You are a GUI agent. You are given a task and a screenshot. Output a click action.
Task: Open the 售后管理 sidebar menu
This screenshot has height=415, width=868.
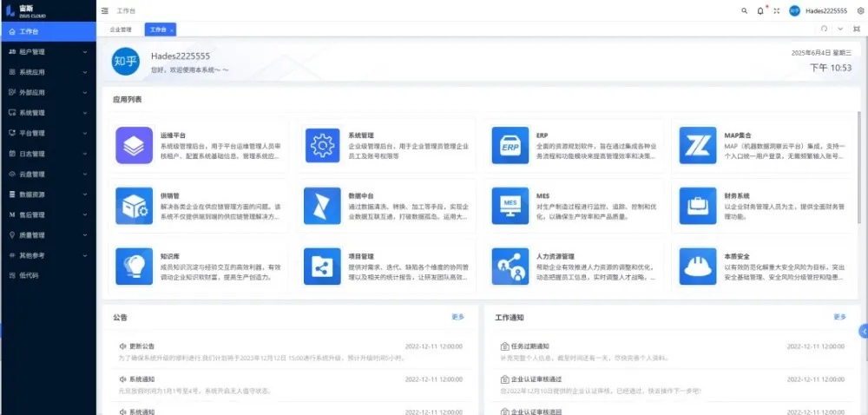point(48,214)
